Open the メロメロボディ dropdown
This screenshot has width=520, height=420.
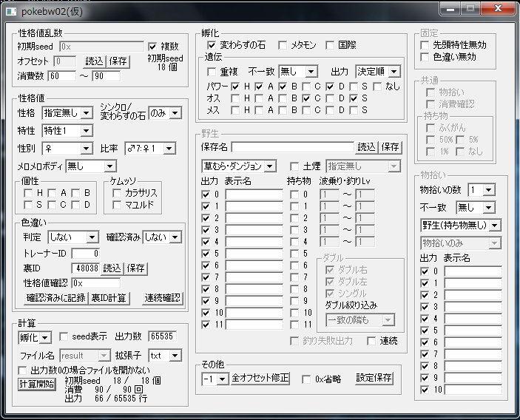coord(91,166)
